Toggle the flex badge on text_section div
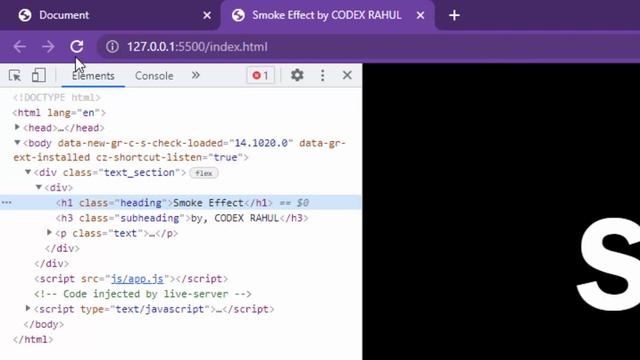This screenshot has width=640, height=360. [x=204, y=173]
